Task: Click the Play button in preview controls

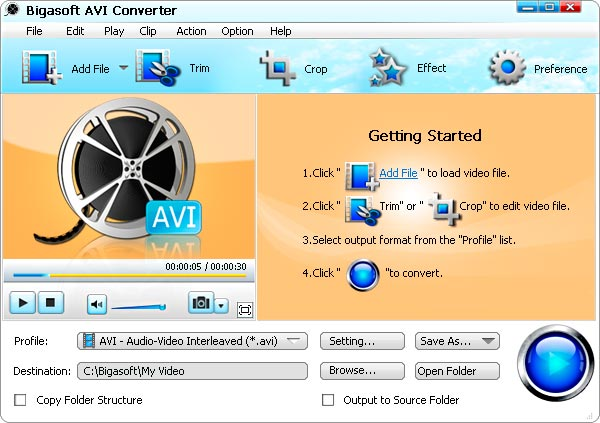Action: coord(23,303)
